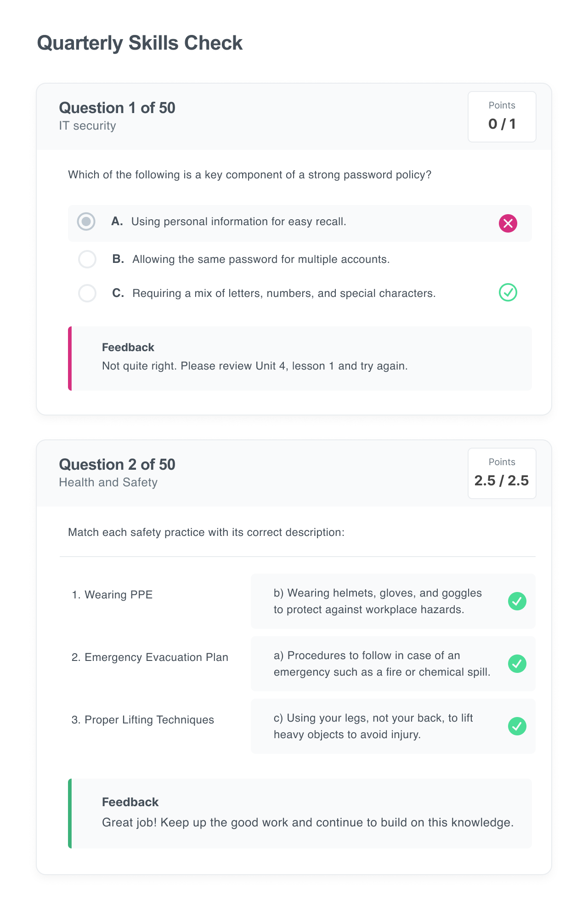Viewport: 588px width, 922px height.
Task: Expand the Feedback section in Question 1
Action: pos(128,347)
